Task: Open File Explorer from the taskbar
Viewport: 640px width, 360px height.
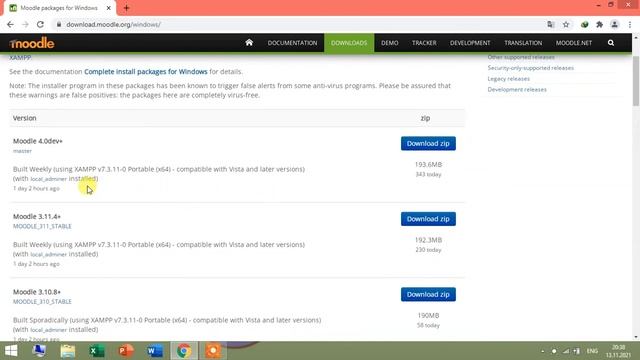Action: 68,351
